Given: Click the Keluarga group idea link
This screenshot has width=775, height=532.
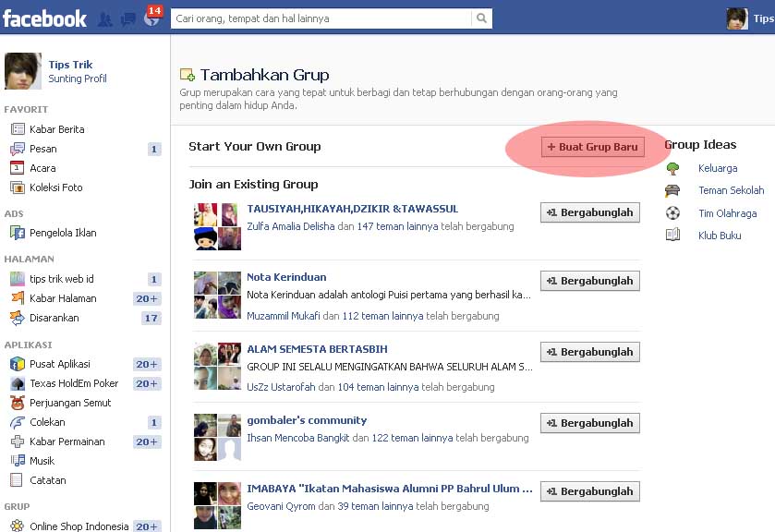Looking at the screenshot, I should pyautogui.click(x=718, y=168).
